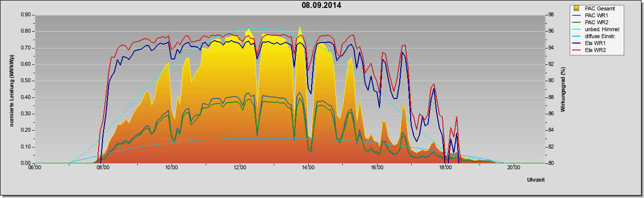Click the 06:00 tick on time axis
Viewport: 644px width, 198px height.
[34, 167]
